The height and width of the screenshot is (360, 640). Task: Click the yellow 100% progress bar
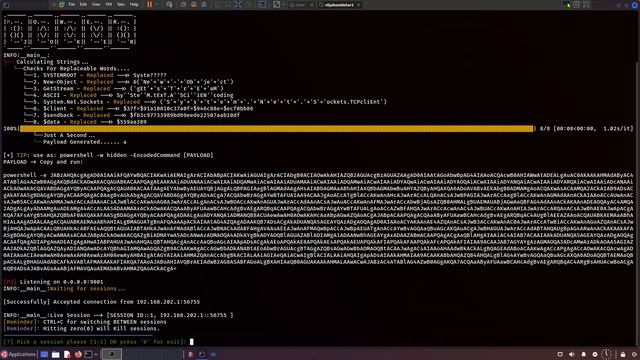[x=277, y=129]
